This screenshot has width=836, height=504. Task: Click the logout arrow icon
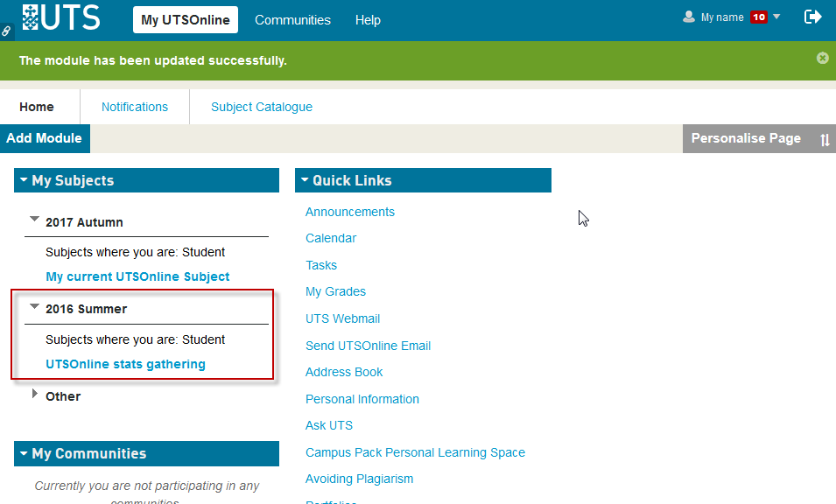point(812,17)
